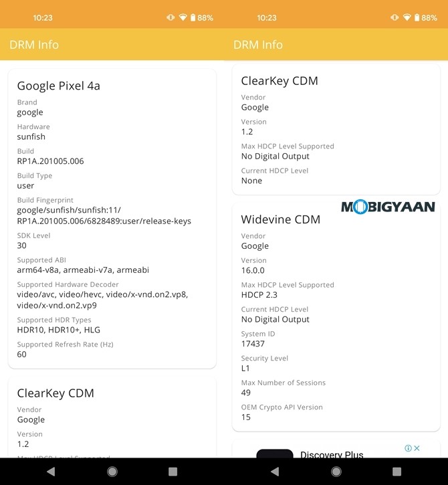Select the Supported ABI value arm64-v8a list
Viewport: 448px width, 485px height.
(83, 270)
